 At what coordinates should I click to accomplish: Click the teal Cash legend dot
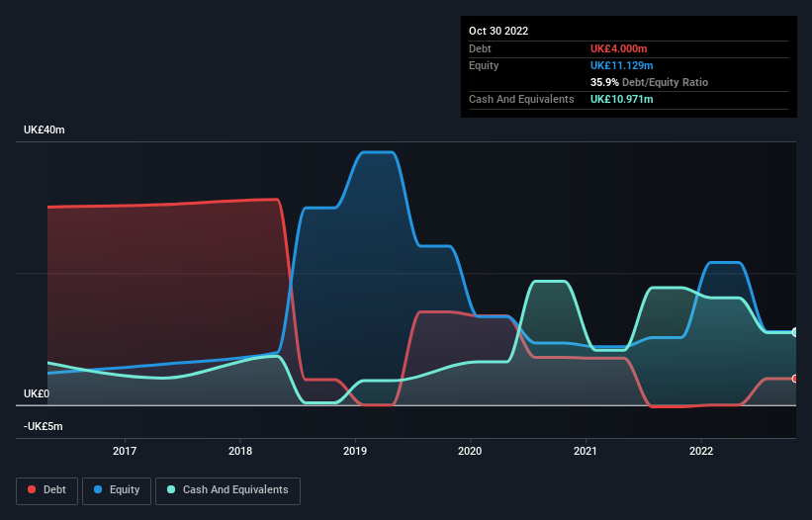tap(171, 489)
